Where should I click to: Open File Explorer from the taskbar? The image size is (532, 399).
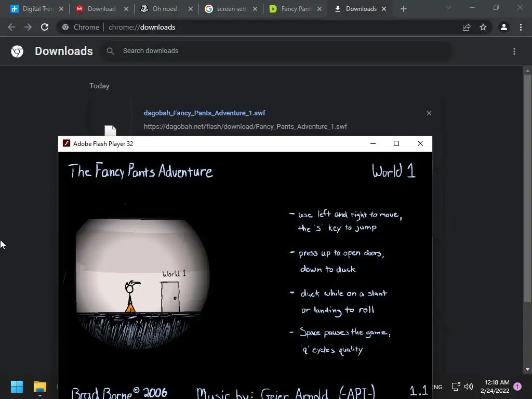click(x=39, y=387)
